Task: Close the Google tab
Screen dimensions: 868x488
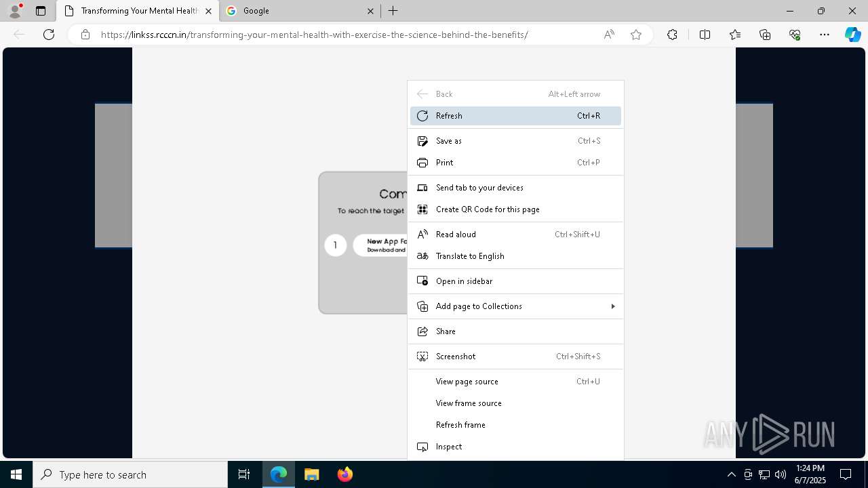Action: pos(370,11)
